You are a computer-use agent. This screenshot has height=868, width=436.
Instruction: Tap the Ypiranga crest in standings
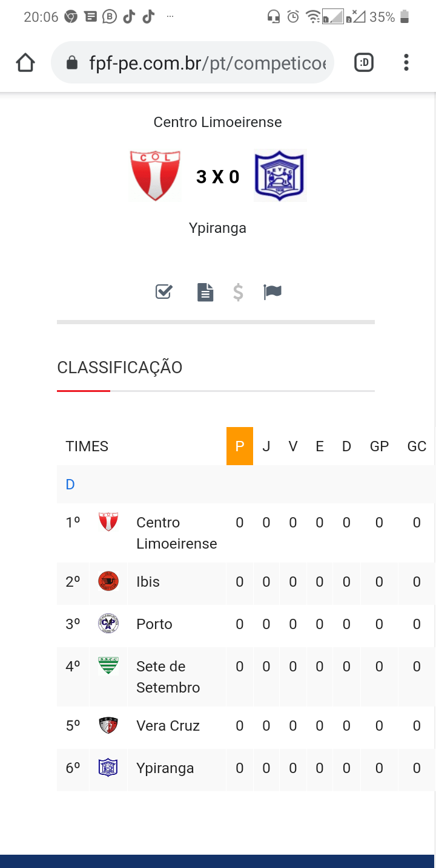pos(108,768)
